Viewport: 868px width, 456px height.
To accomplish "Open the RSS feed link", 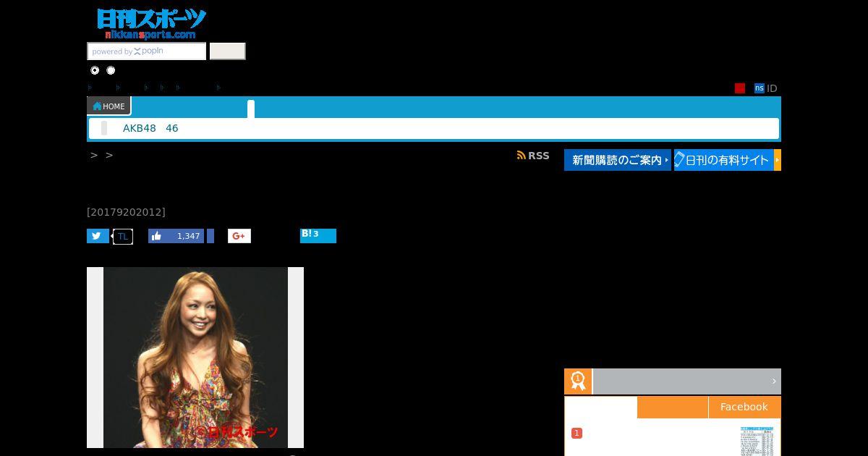I will [x=533, y=156].
